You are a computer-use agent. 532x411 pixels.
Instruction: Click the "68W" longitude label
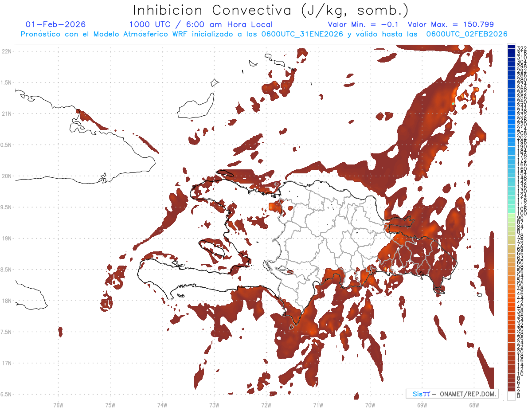tap(474, 404)
